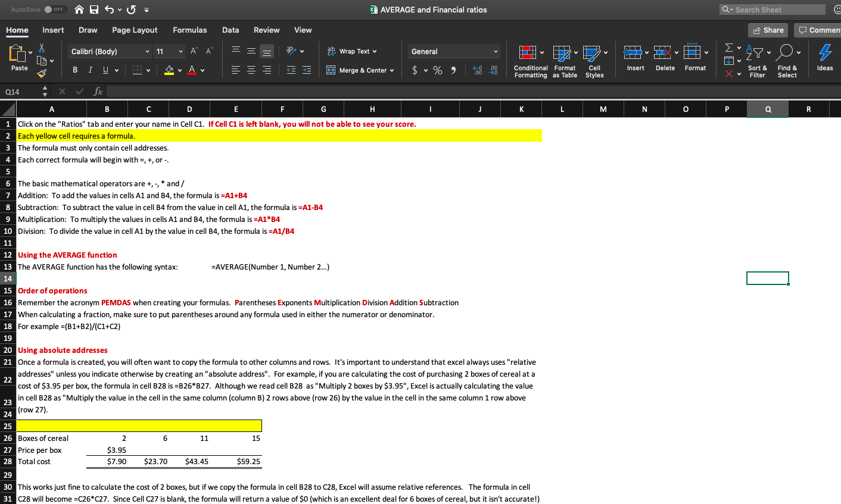Click the Share button
841x504 pixels.
[768, 30]
